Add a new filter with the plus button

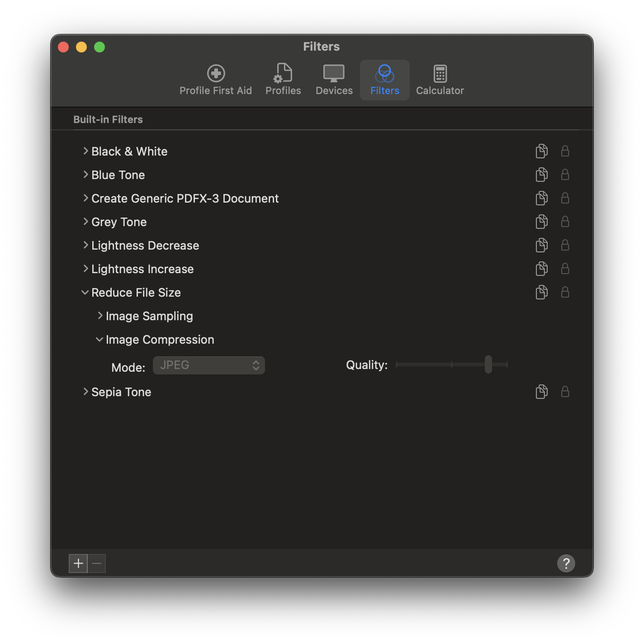pos(78,563)
